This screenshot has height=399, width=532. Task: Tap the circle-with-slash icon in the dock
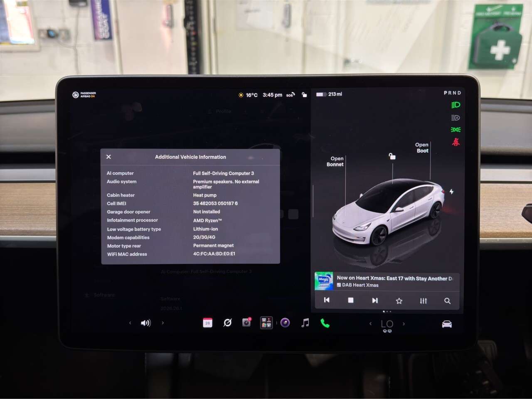pos(227,323)
